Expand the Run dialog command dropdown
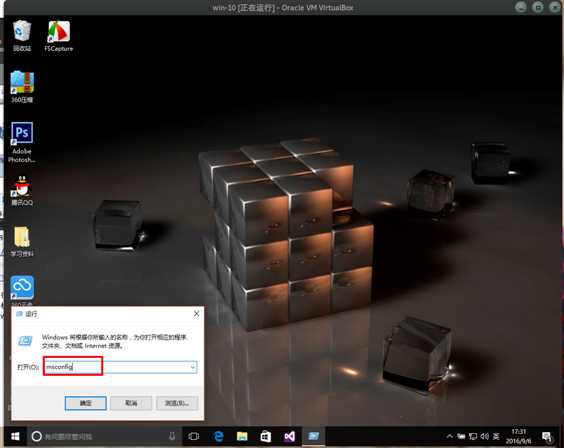The image size is (564, 448). [193, 367]
